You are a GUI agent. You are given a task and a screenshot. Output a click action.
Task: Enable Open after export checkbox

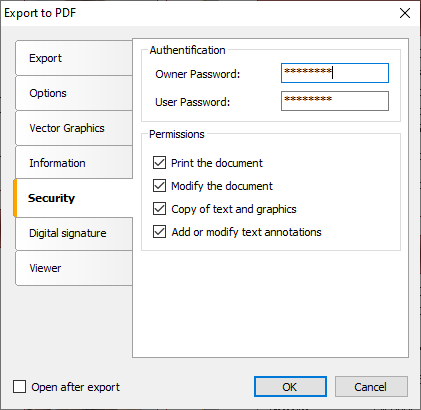[x=19, y=387]
